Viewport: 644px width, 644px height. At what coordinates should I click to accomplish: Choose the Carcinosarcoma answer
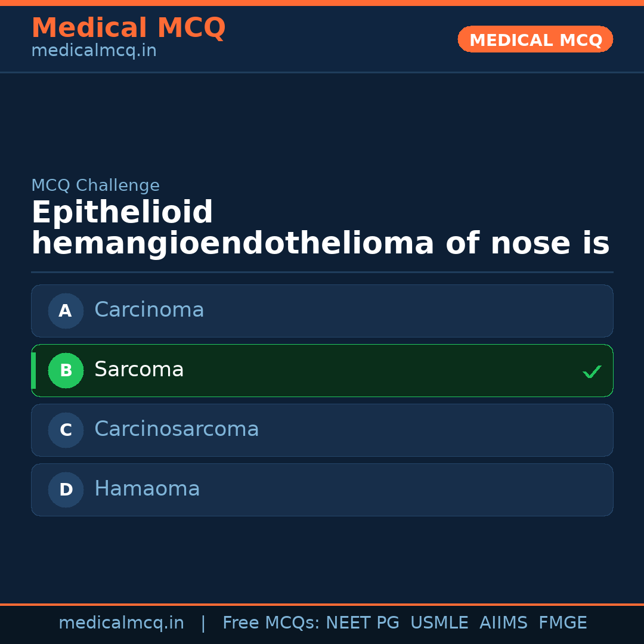(177, 429)
